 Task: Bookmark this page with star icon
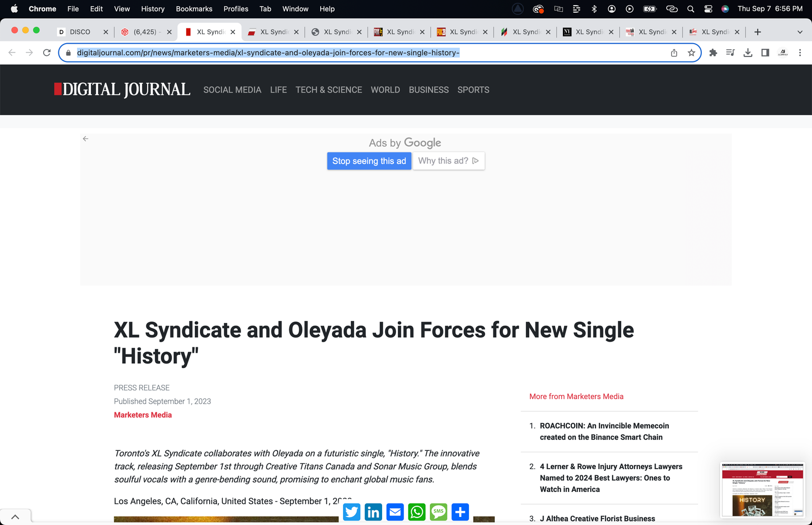[x=691, y=53]
